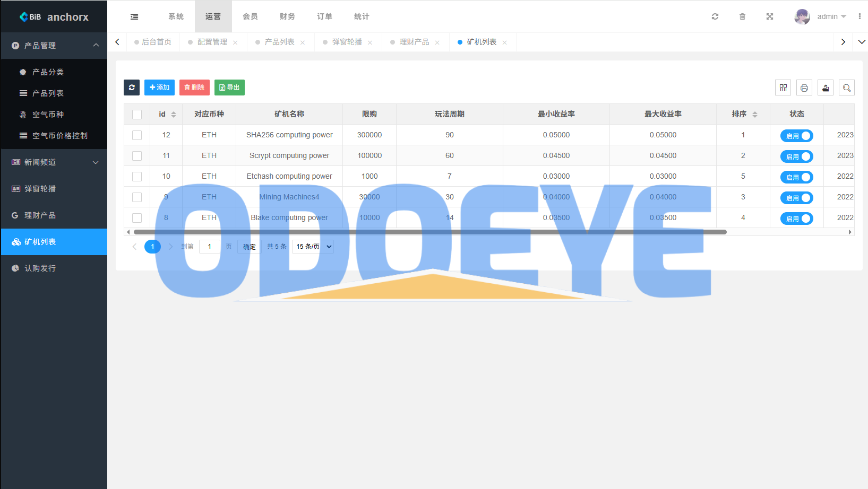Click the trash clear-cache icon in header
The image size is (868, 489).
[742, 17]
